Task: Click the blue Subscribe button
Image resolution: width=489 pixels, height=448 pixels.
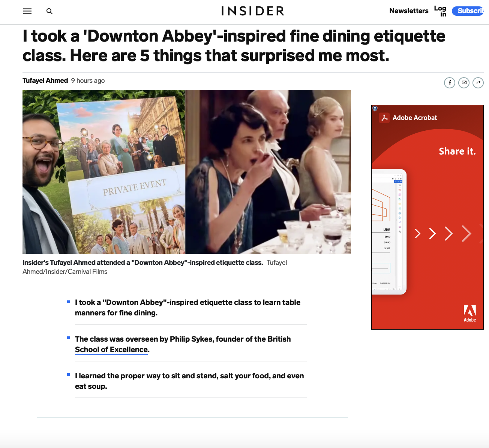Action: coord(468,11)
